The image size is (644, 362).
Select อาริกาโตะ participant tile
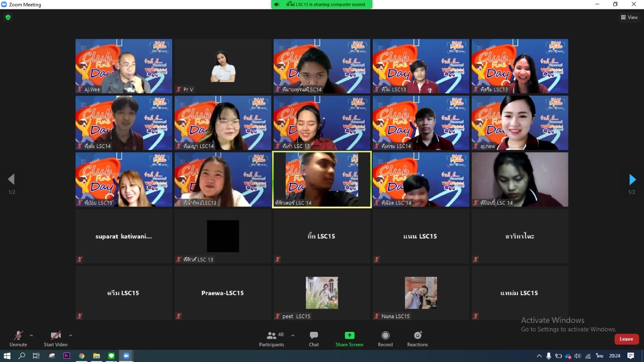click(520, 236)
